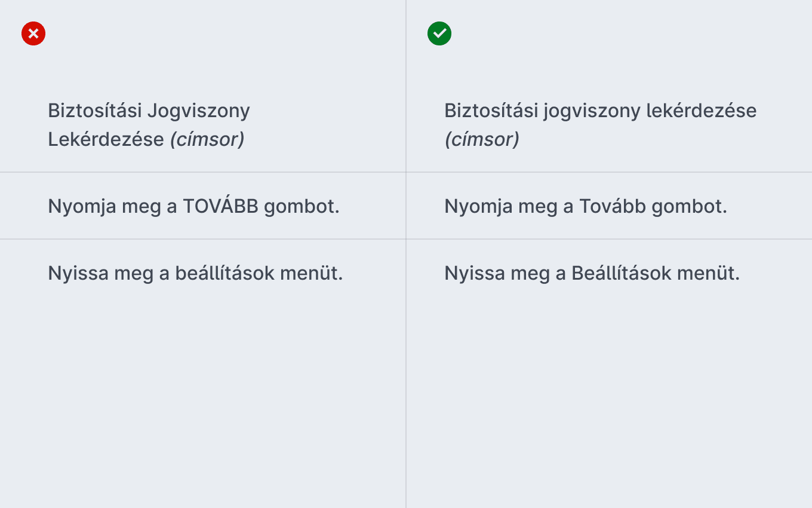The height and width of the screenshot is (508, 812).
Task: Click the title-case word "Tovább"
Action: point(613,206)
